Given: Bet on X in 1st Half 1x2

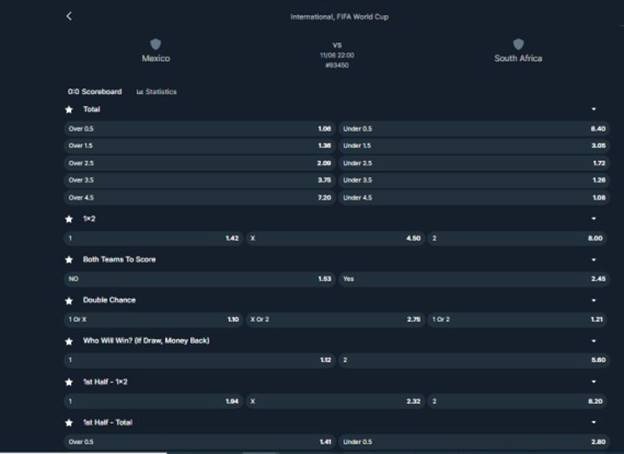Looking at the screenshot, I should (335, 401).
